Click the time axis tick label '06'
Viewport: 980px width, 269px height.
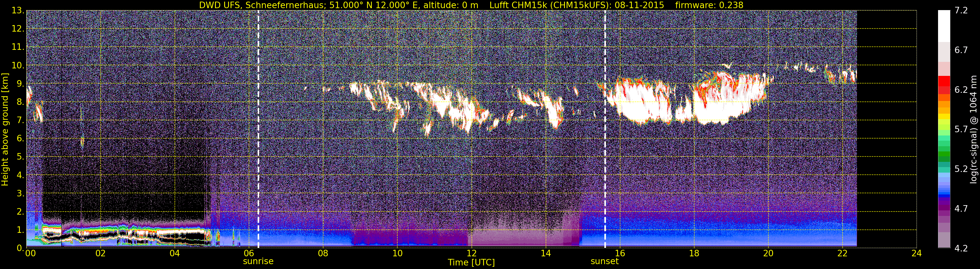pyautogui.click(x=249, y=254)
